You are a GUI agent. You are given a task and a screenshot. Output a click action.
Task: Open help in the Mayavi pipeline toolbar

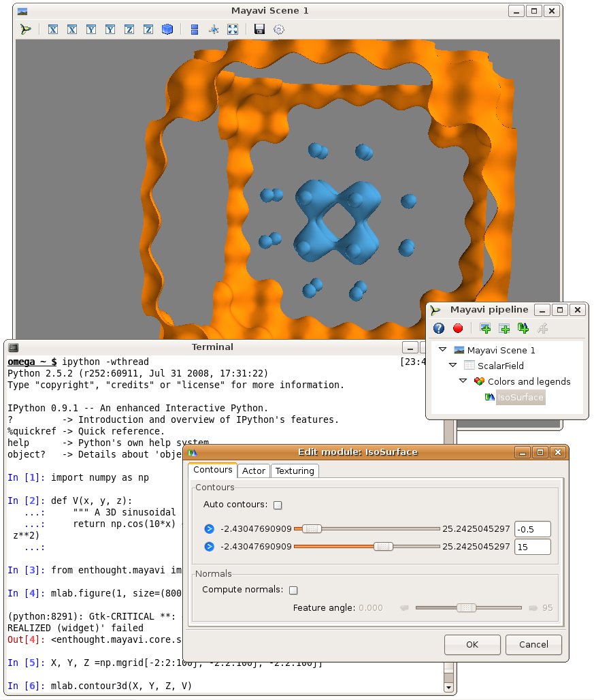coord(439,328)
